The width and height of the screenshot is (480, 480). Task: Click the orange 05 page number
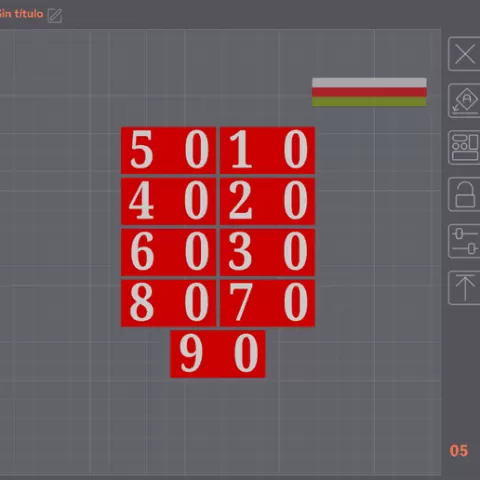459,451
